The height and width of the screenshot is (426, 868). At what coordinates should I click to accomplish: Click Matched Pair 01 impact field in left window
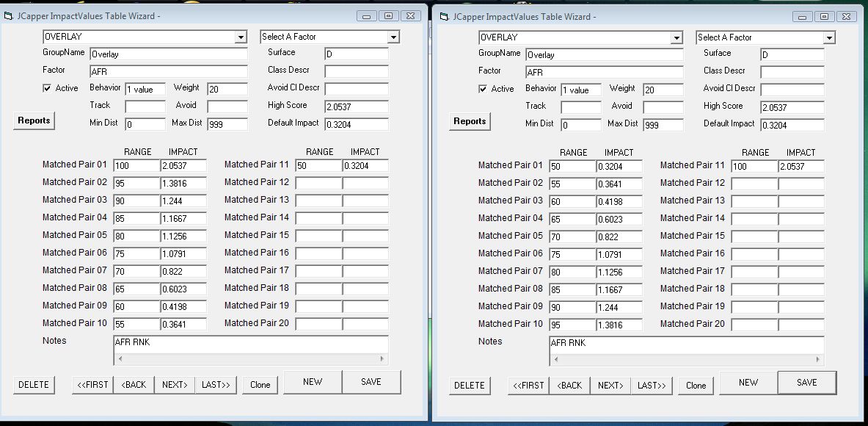tap(183, 166)
